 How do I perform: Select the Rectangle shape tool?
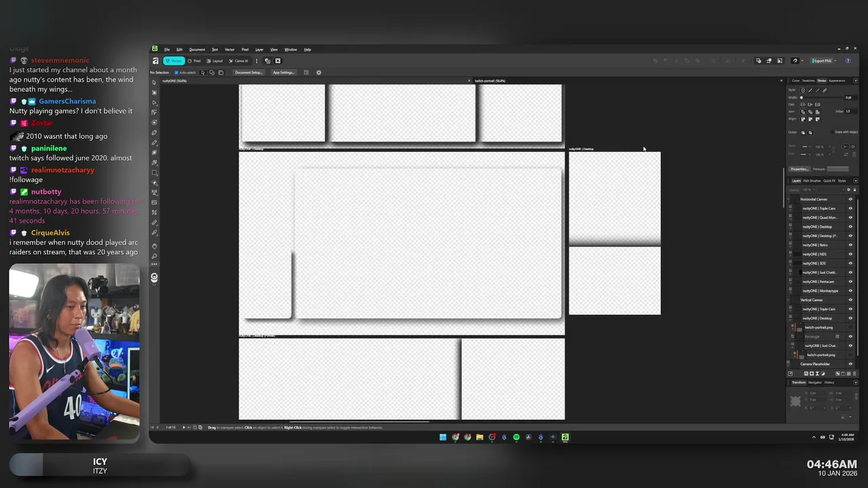pos(155,173)
